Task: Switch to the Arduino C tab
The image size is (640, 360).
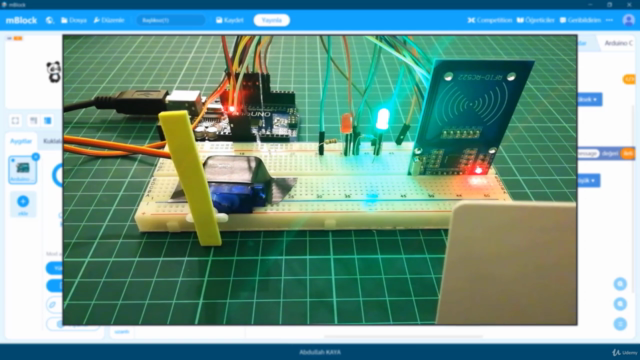Action: (x=618, y=43)
